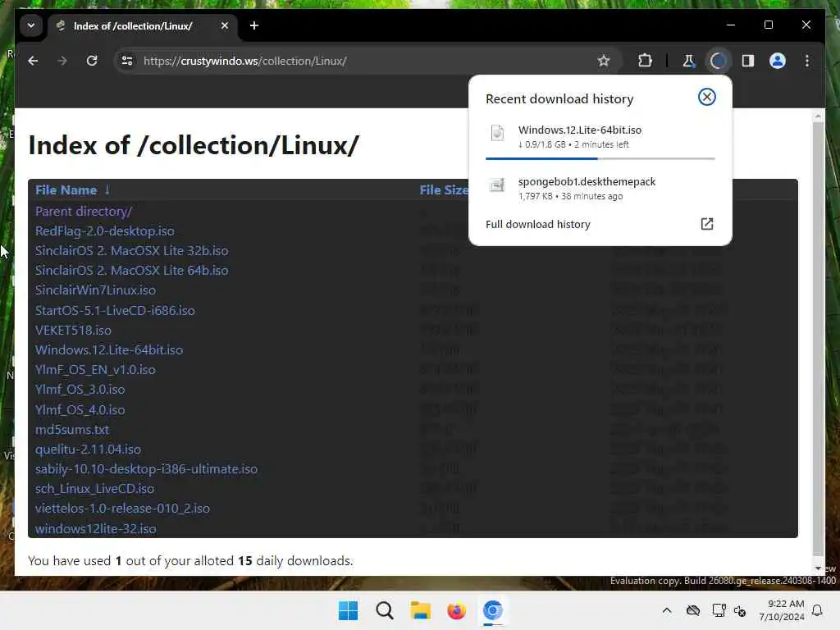The height and width of the screenshot is (630, 840).
Task: Download windows12lite-32.iso
Action: (95, 529)
